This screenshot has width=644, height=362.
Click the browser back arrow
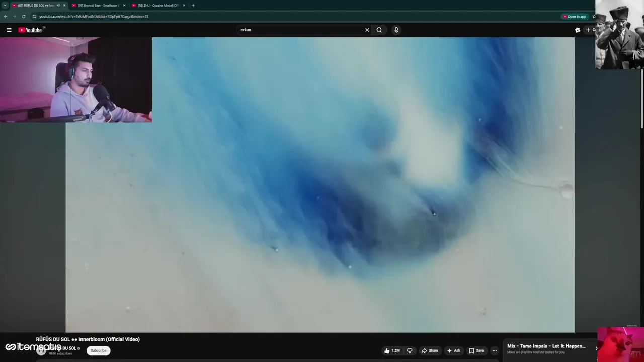coord(6,16)
